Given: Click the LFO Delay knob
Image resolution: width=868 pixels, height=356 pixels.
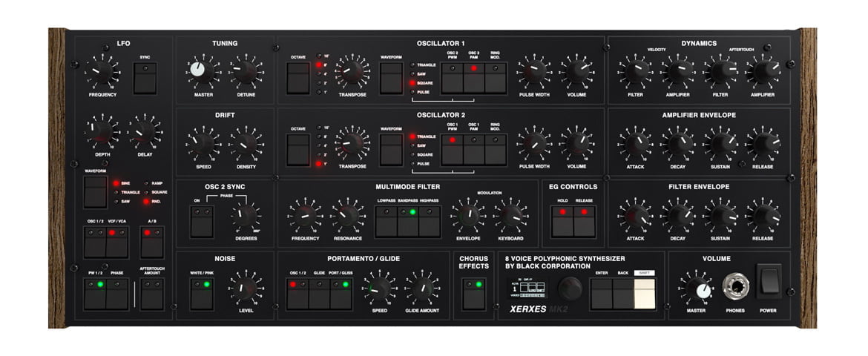Looking at the screenshot, I should pyautogui.click(x=145, y=132).
